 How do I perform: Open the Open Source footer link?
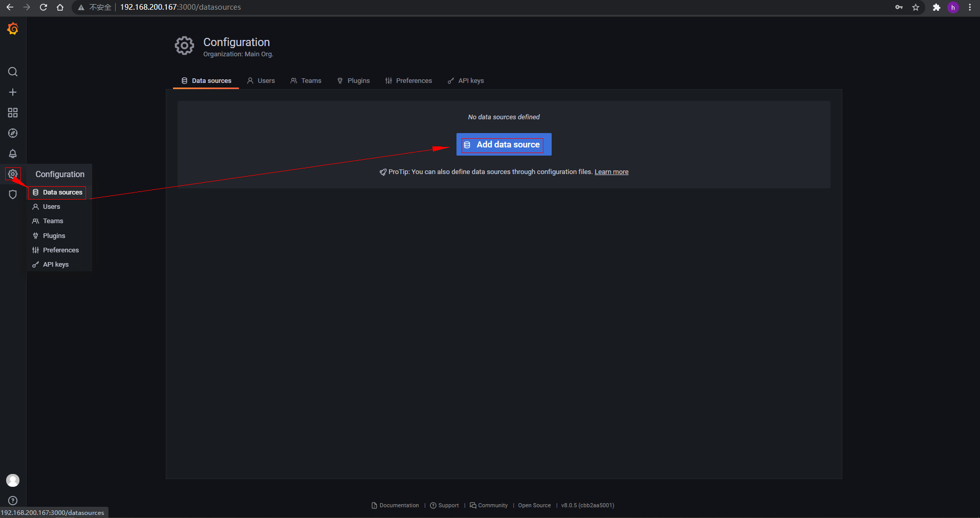click(534, 505)
